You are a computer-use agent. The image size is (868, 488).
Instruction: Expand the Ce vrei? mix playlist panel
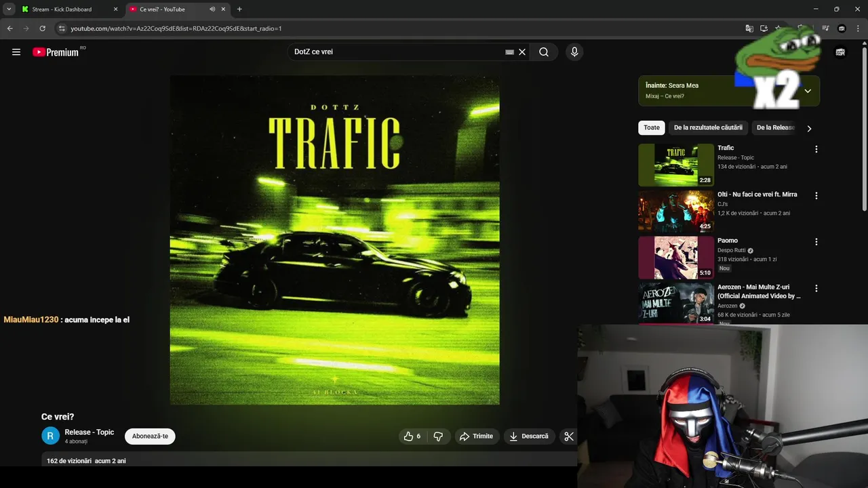click(808, 91)
